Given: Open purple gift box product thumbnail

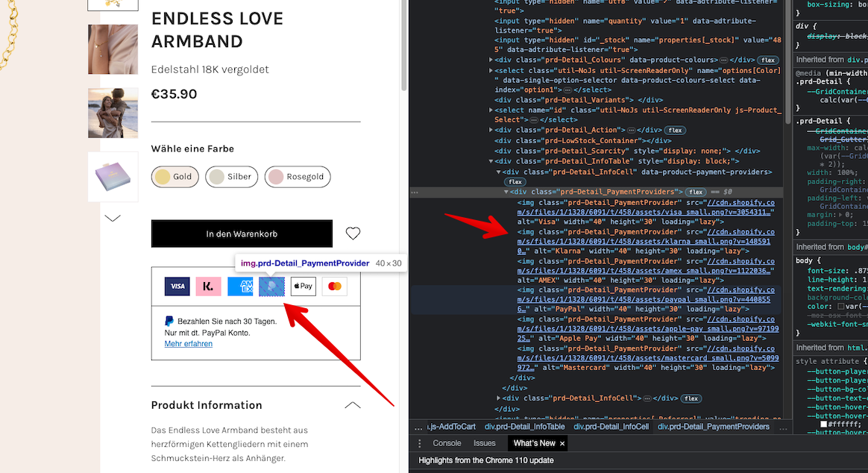Looking at the screenshot, I should (113, 177).
